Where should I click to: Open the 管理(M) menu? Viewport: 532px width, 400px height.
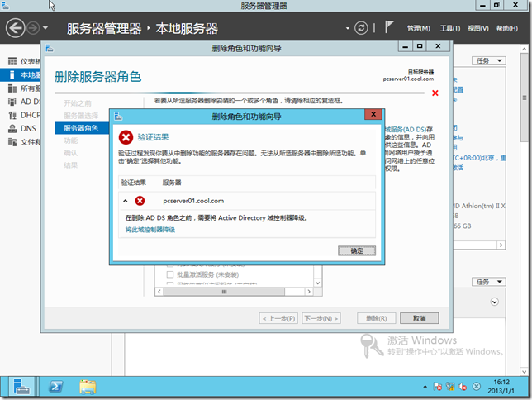click(418, 29)
